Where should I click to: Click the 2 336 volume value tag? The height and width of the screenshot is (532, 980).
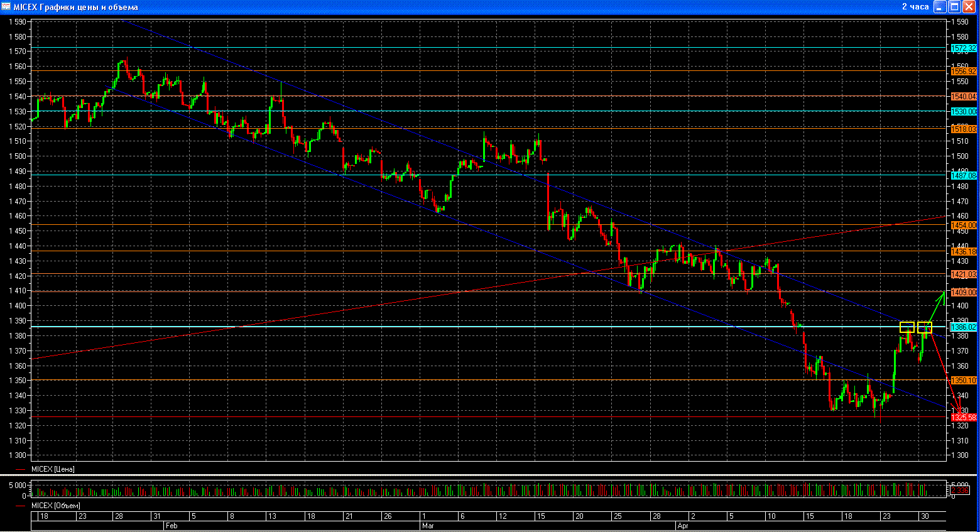[x=961, y=491]
